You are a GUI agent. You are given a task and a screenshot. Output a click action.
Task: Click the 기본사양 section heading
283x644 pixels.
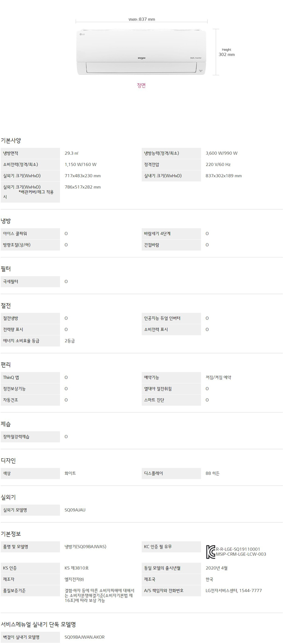(x=11, y=140)
